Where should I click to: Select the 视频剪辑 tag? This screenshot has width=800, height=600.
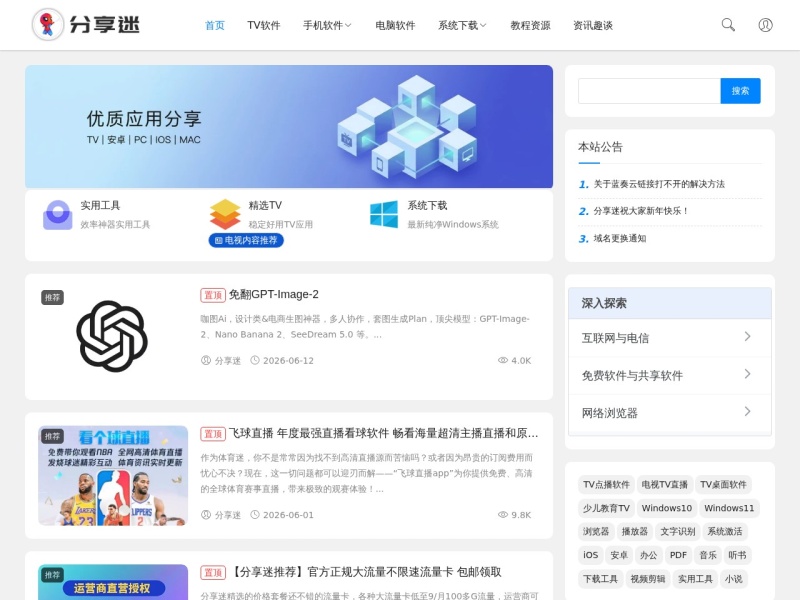click(647, 579)
